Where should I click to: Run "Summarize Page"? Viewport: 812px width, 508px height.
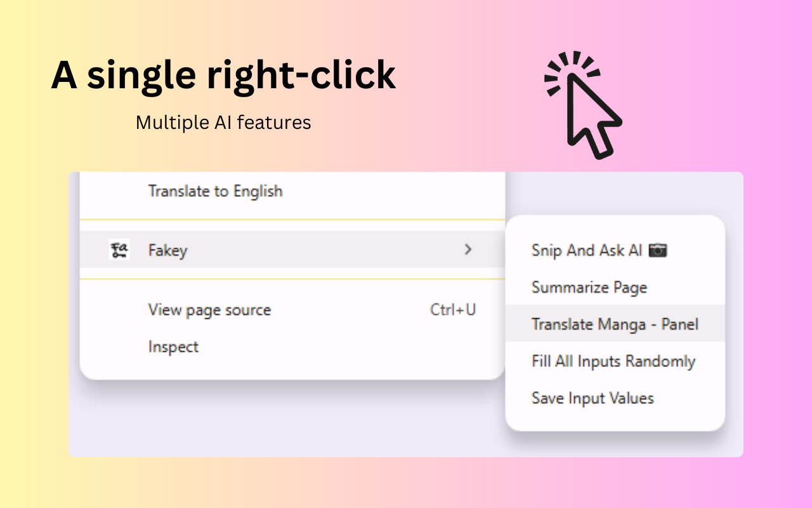[x=589, y=287]
